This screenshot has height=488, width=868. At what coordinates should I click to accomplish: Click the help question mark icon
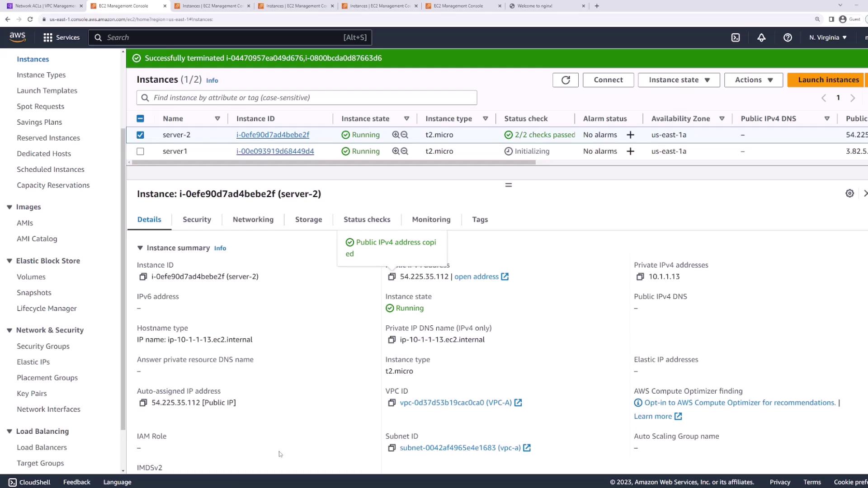tap(788, 38)
